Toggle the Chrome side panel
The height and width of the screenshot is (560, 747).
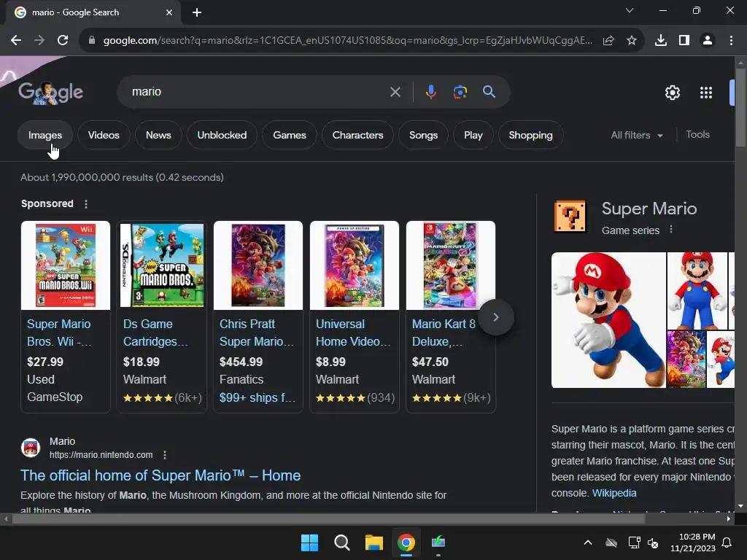684,41
